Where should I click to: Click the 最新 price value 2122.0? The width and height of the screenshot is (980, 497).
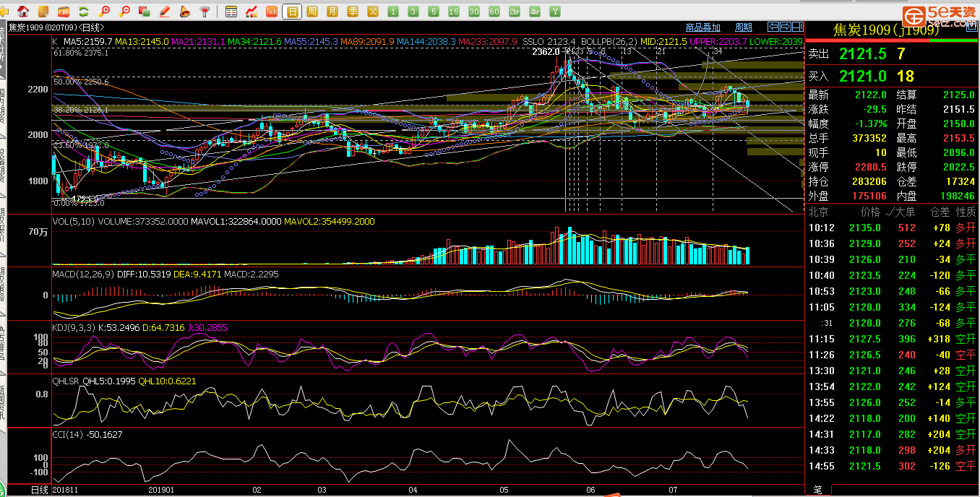click(872, 95)
